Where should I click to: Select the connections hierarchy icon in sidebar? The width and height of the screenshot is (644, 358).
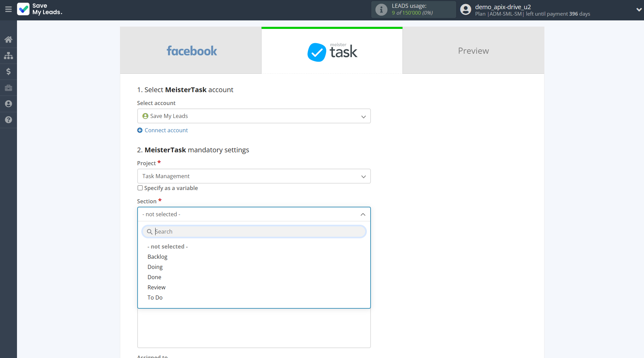[8, 55]
